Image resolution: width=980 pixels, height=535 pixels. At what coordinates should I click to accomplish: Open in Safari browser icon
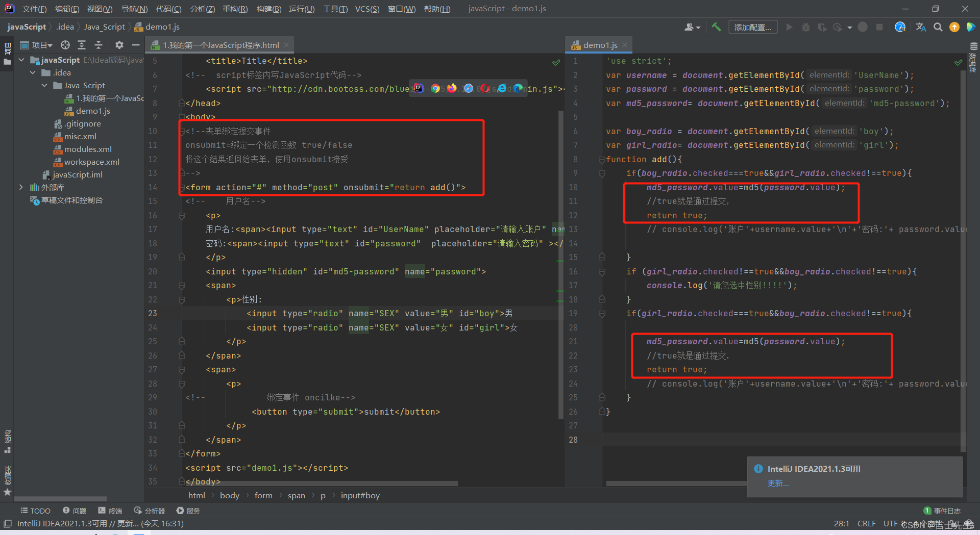(x=468, y=88)
